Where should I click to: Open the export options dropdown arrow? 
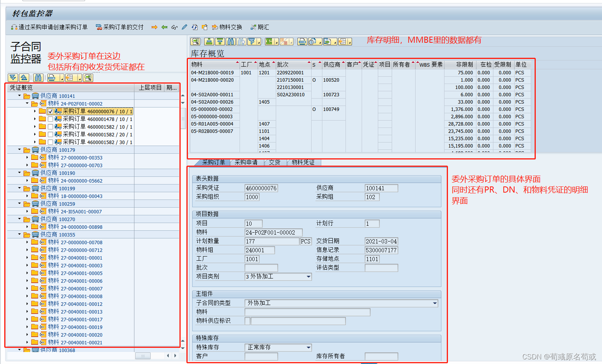pos(335,42)
